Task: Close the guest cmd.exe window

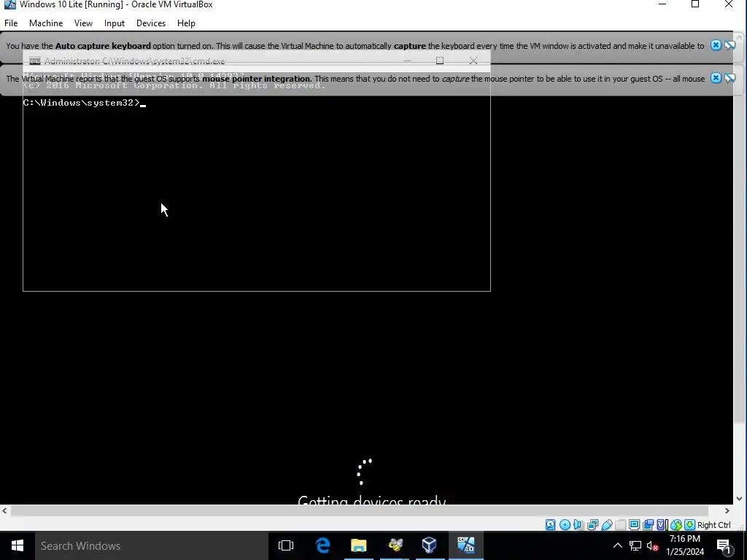Action: pyautogui.click(x=473, y=61)
